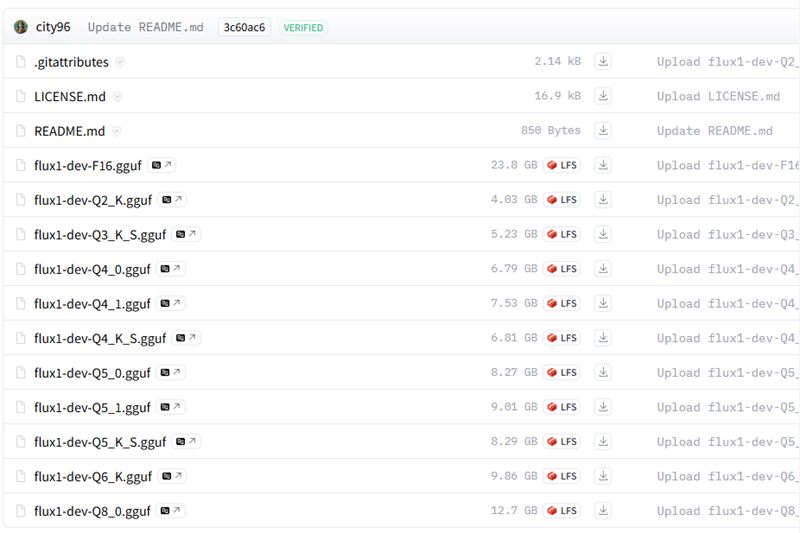Open the flux1-dev-Q2_K.gguf file

(x=93, y=200)
